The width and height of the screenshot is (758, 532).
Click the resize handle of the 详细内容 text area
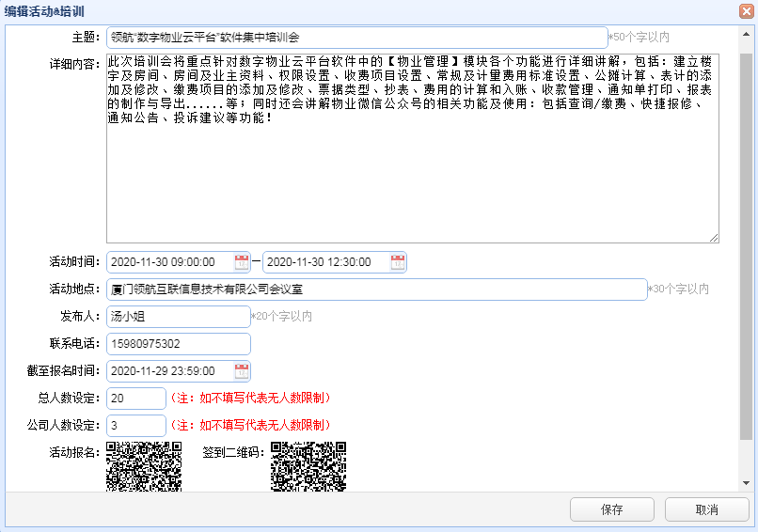click(715, 239)
